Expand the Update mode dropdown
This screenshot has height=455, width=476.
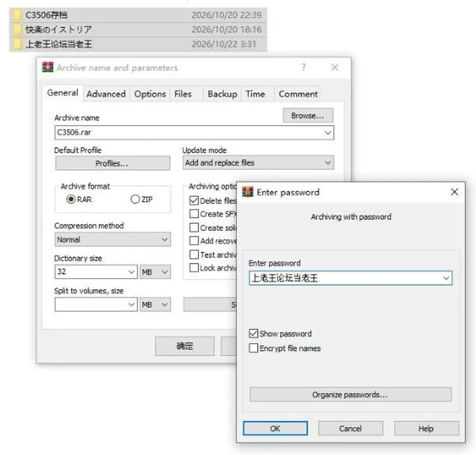[328, 163]
